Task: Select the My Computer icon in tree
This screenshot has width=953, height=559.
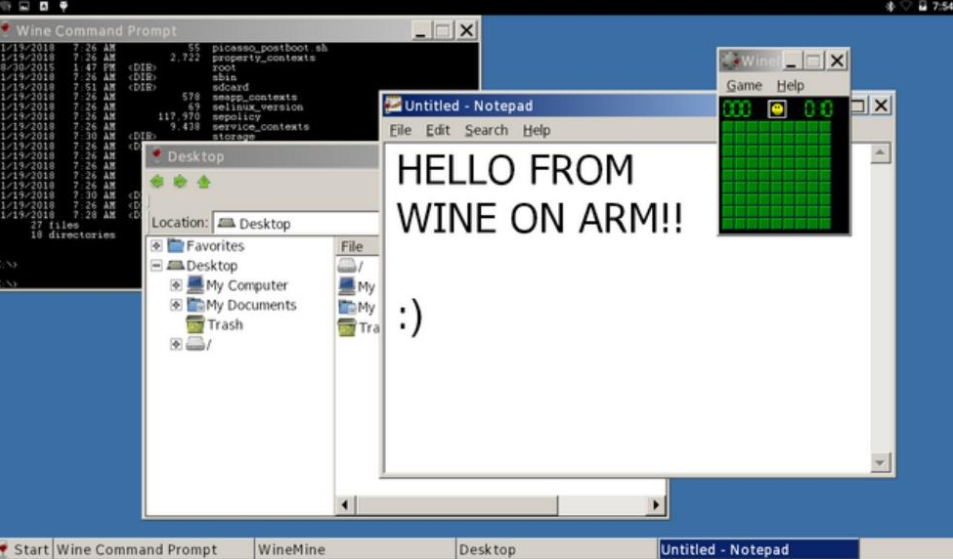Action: point(195,284)
